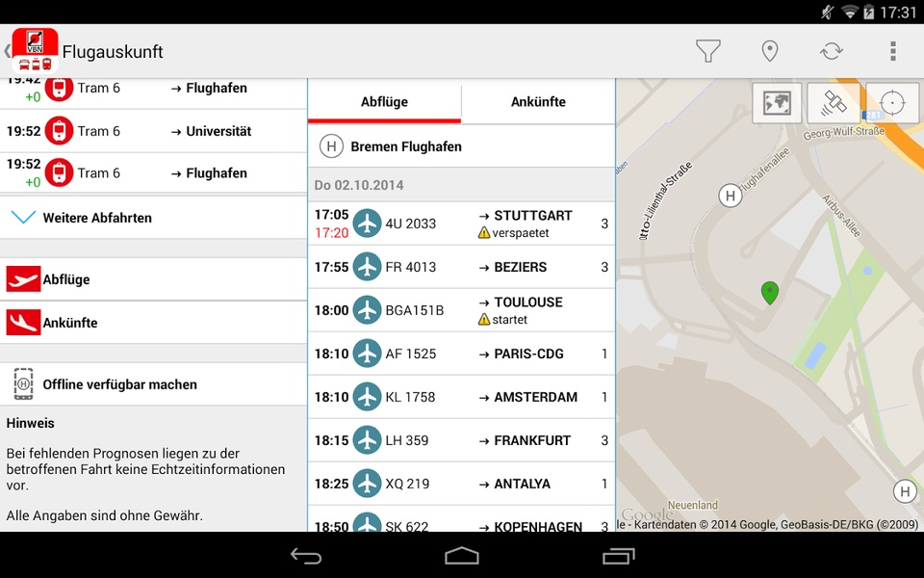Tap the H icon beside Bremen Flughafen
The height and width of the screenshot is (578, 924).
pyautogui.click(x=331, y=146)
